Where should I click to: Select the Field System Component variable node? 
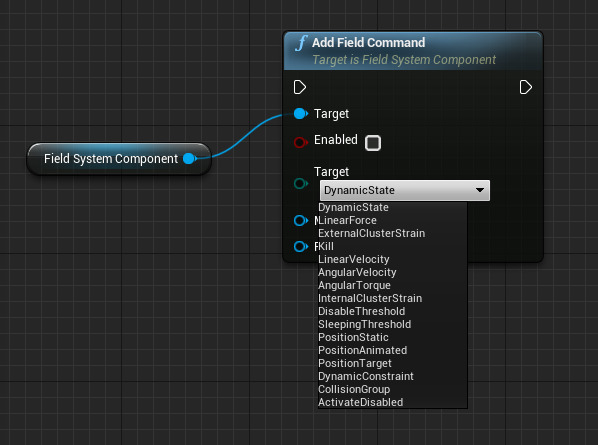119,159
